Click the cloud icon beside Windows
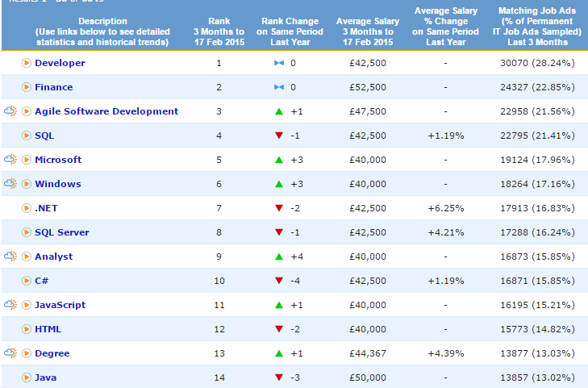The height and width of the screenshot is (388, 588). pyautogui.click(x=10, y=184)
